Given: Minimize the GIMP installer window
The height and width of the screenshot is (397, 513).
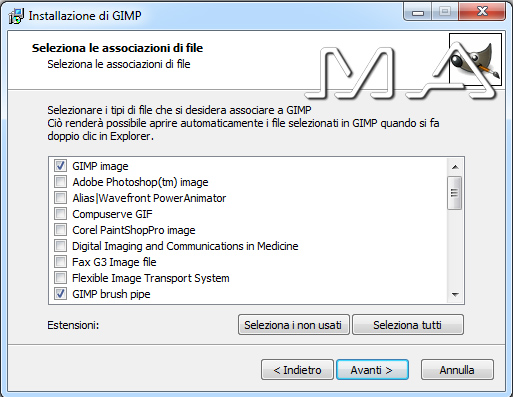Looking at the screenshot, I should click(x=418, y=12).
